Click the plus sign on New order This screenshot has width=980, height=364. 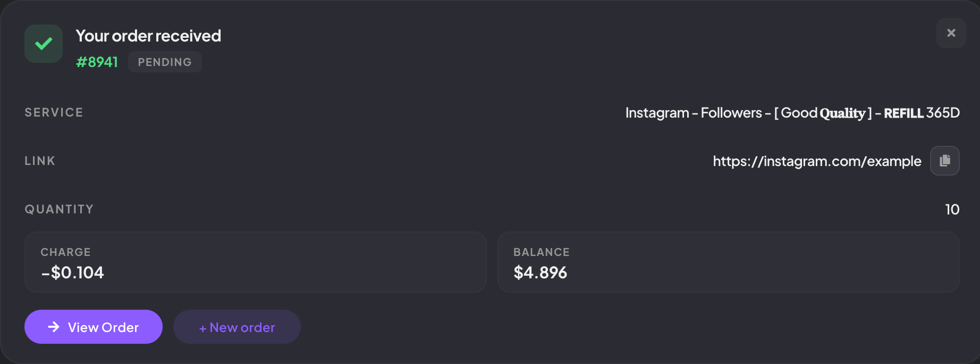click(202, 328)
